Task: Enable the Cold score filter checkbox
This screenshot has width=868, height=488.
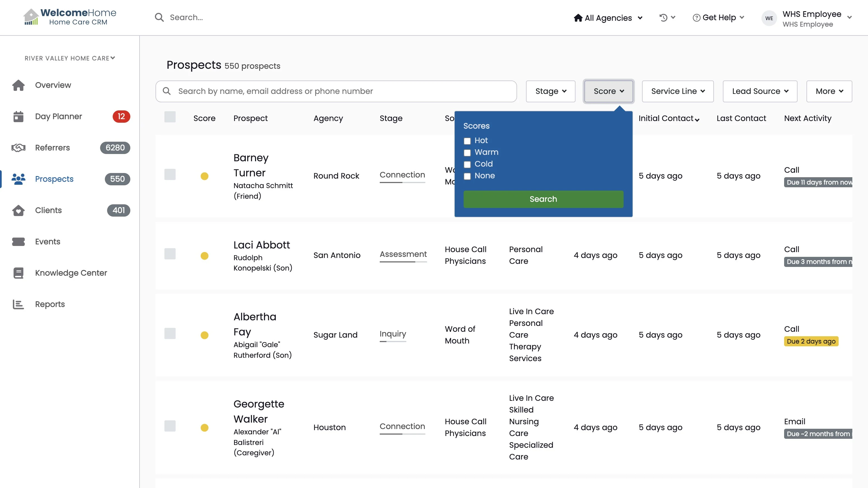Action: tap(467, 165)
